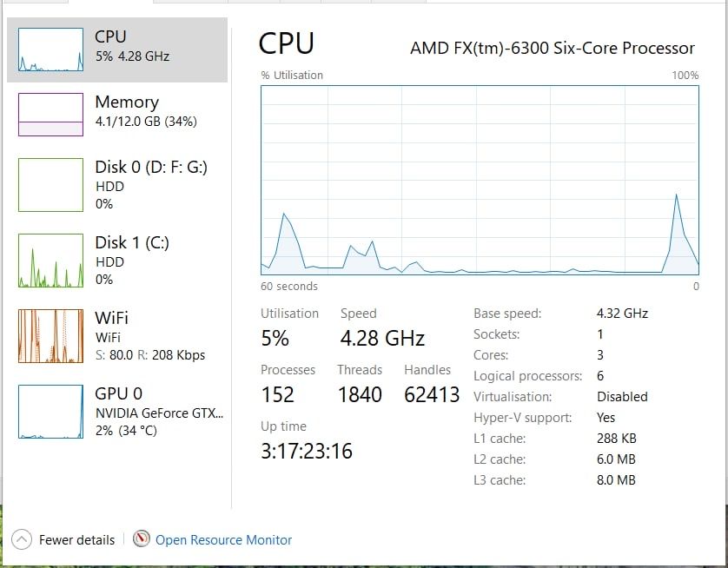Open the Memory usage thumbnail graph
Screen dimensions: 728x568
[50, 115]
